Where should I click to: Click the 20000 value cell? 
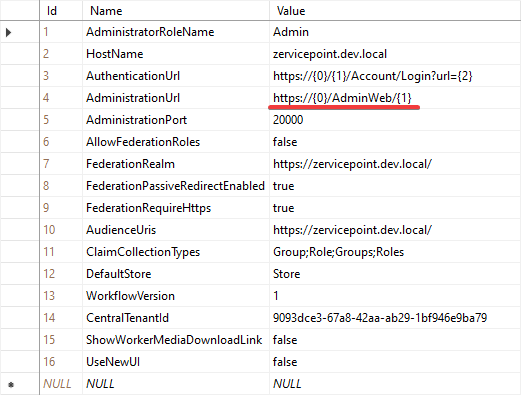click(x=395, y=120)
